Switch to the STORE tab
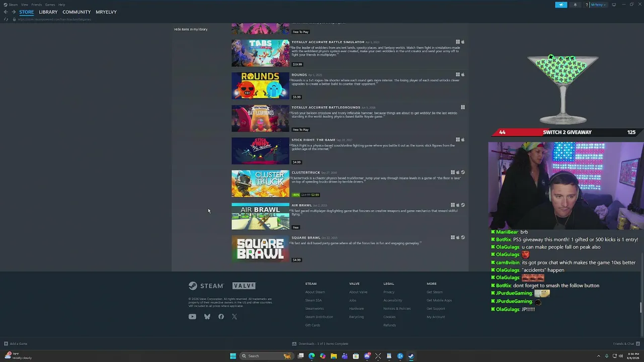This screenshot has height=362, width=644. (x=26, y=12)
